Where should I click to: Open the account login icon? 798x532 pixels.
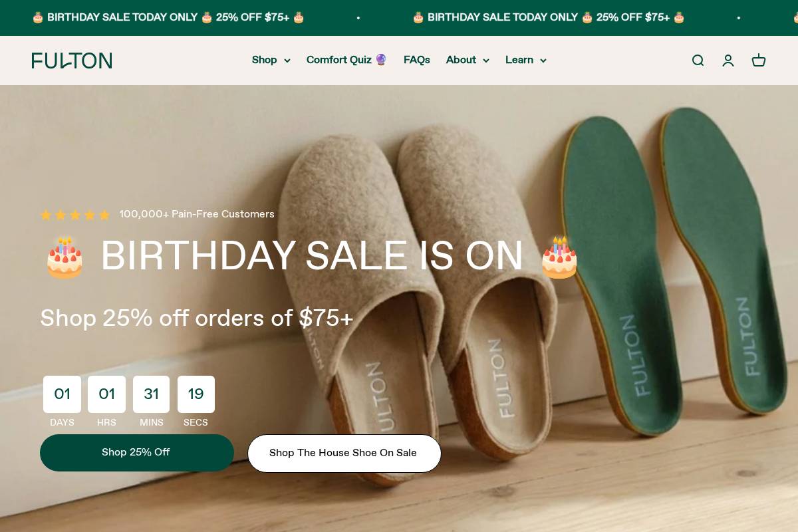728,61
